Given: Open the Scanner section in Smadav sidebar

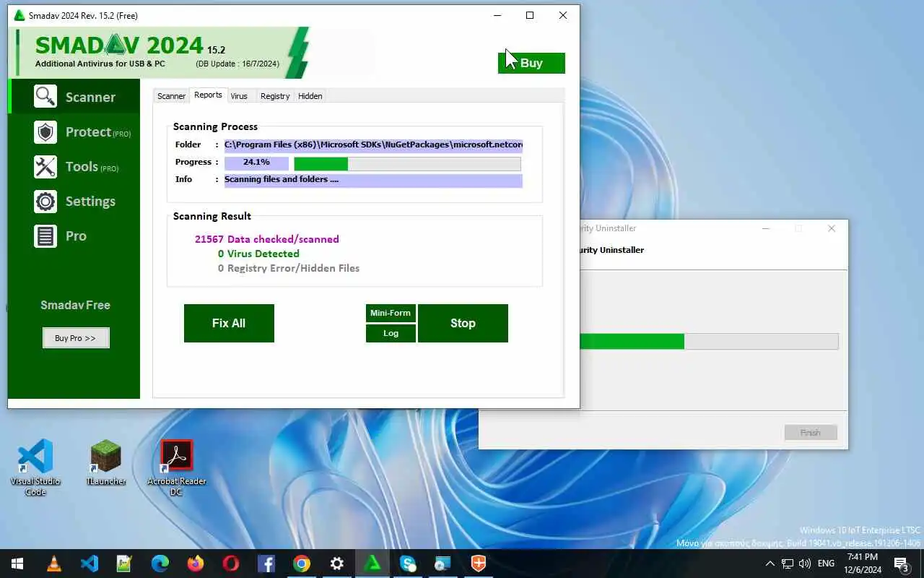Looking at the screenshot, I should tap(74, 97).
